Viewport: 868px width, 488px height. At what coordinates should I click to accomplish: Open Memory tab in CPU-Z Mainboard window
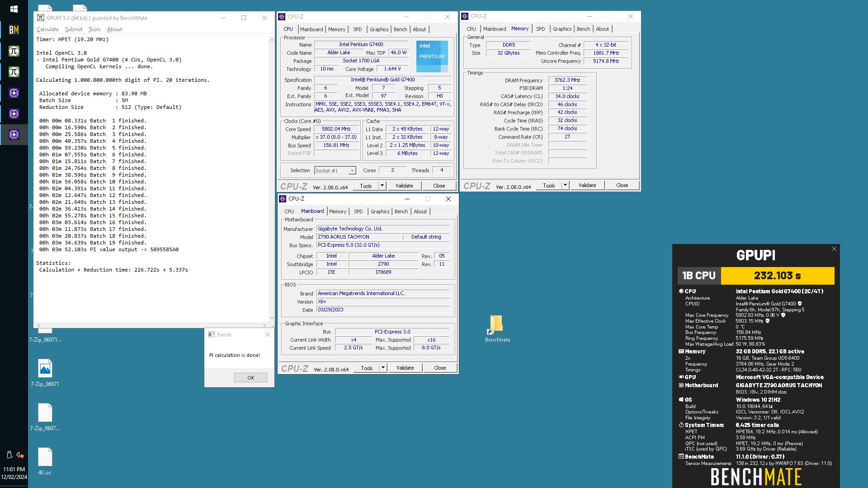338,211
